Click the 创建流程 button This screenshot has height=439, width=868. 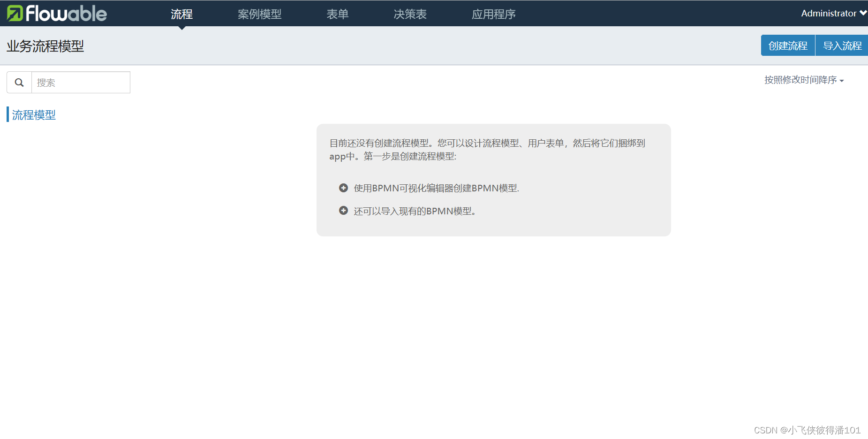pos(788,45)
